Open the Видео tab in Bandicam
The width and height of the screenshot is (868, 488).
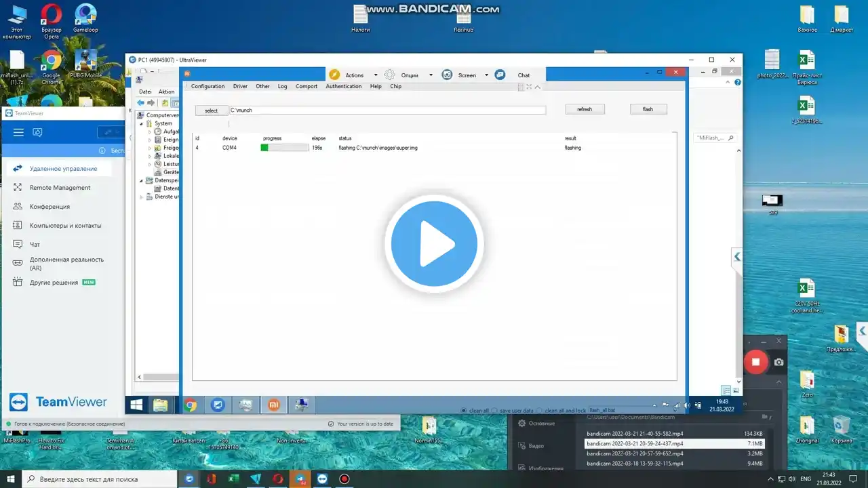531,446
